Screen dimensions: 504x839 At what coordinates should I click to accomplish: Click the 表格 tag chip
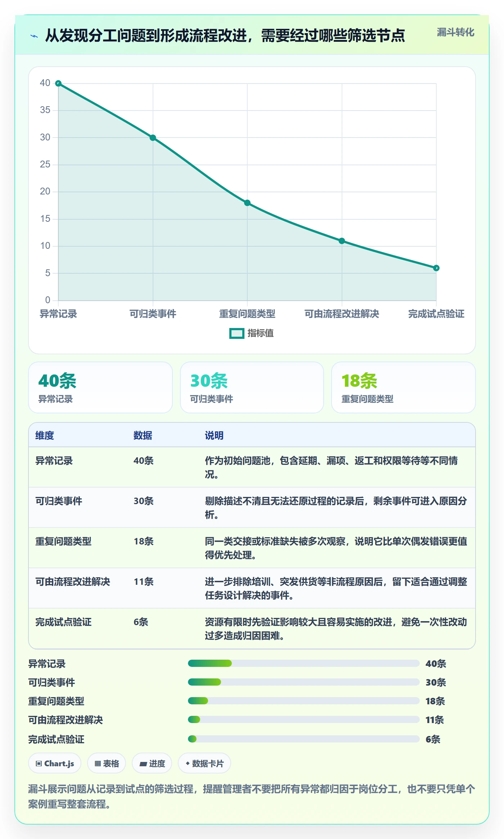[x=107, y=763]
